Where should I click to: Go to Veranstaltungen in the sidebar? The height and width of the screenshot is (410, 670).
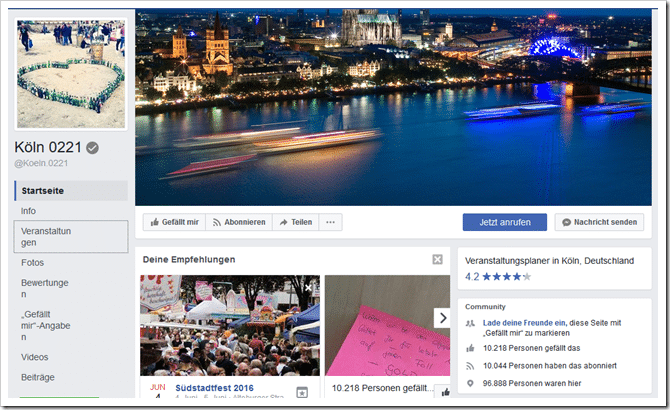click(x=71, y=237)
